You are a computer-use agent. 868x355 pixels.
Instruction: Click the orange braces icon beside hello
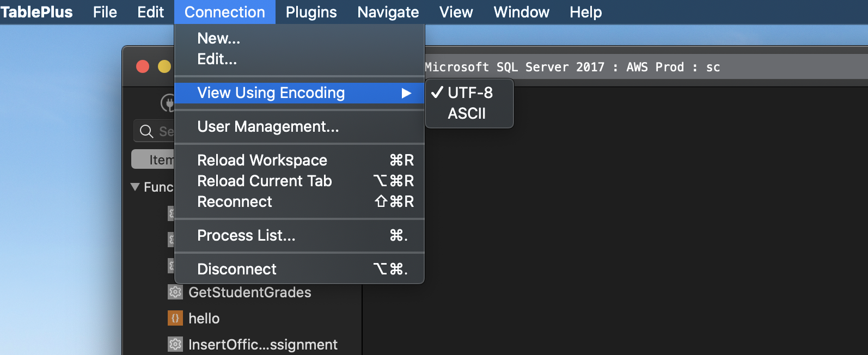pyautogui.click(x=174, y=318)
